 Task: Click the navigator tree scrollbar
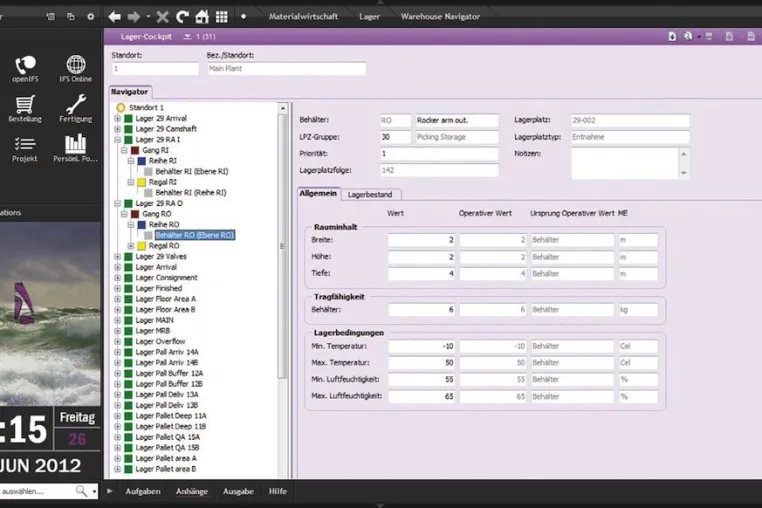(x=283, y=246)
